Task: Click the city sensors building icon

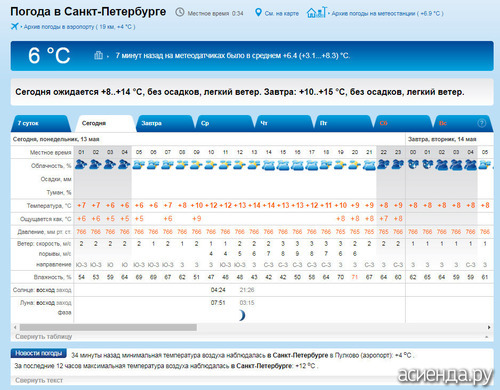Action: tap(98, 55)
